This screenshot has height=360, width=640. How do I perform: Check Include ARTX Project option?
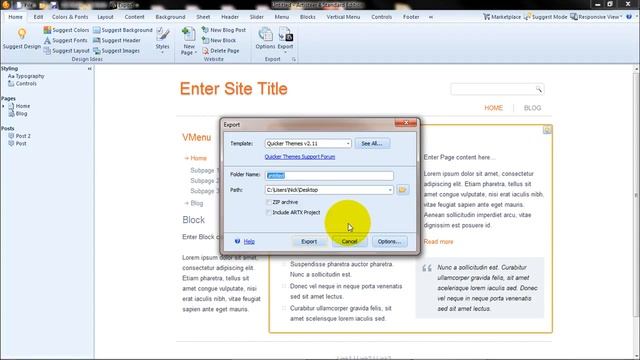pyautogui.click(x=269, y=212)
